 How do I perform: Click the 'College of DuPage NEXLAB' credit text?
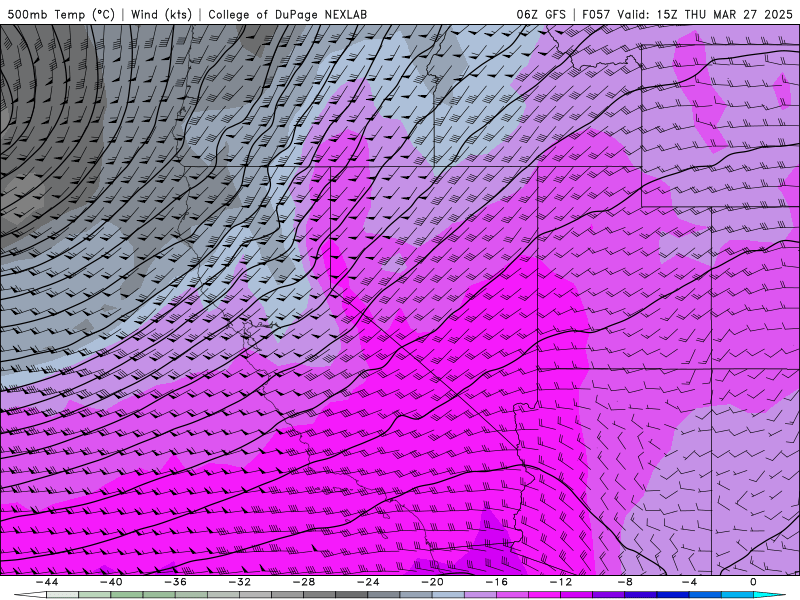click(x=287, y=14)
